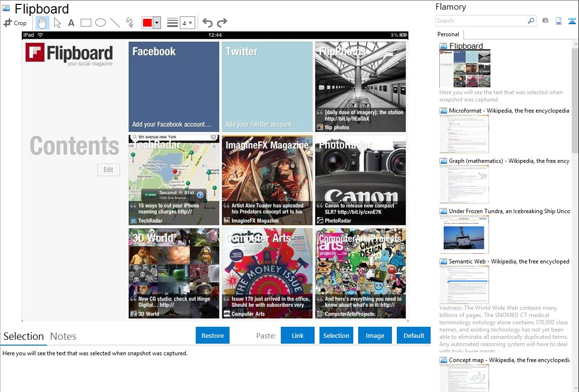
Task: Open the line width dropdown showing 4
Action: (187, 23)
